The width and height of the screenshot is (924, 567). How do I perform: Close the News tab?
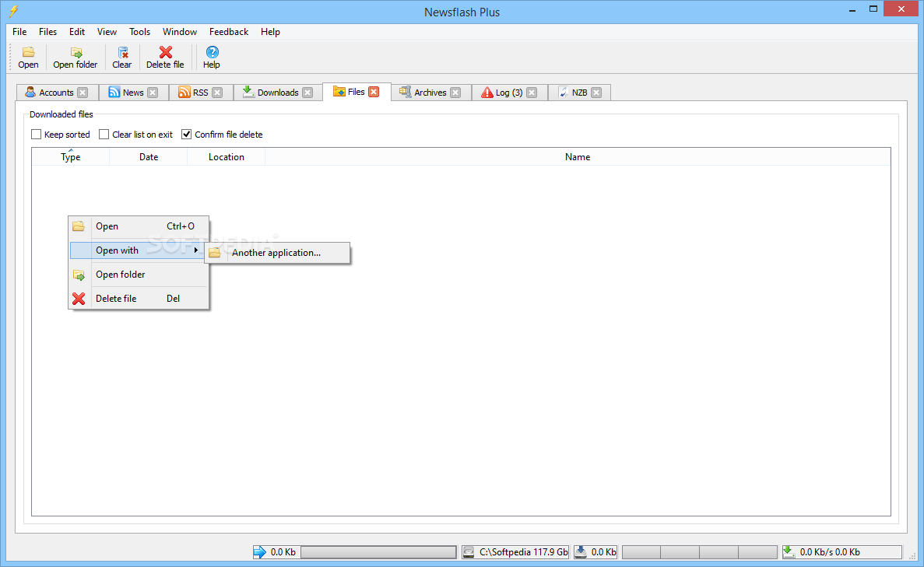coord(153,93)
